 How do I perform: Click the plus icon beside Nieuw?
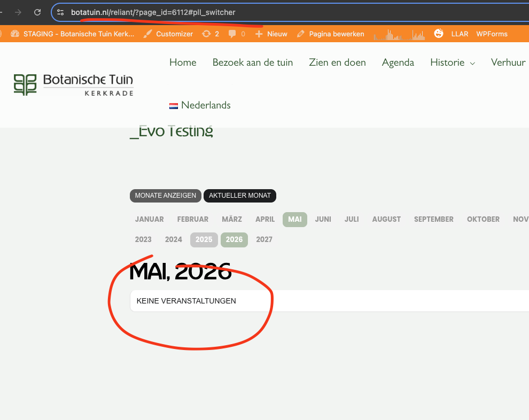coord(259,34)
